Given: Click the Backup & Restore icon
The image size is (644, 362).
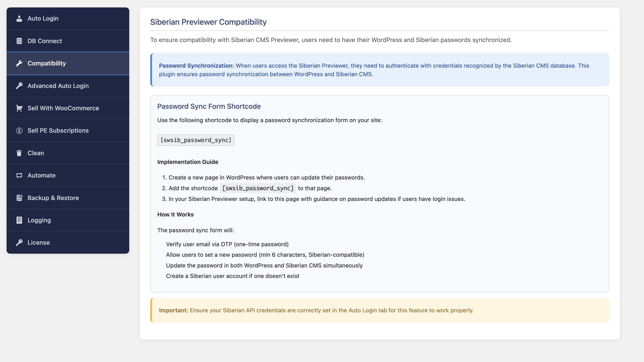Looking at the screenshot, I should (x=19, y=198).
